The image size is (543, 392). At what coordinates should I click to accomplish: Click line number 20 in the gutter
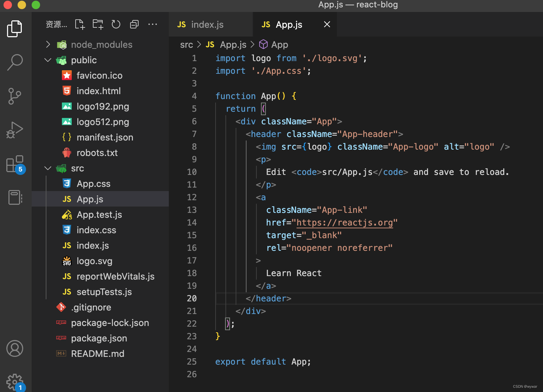[x=192, y=299]
